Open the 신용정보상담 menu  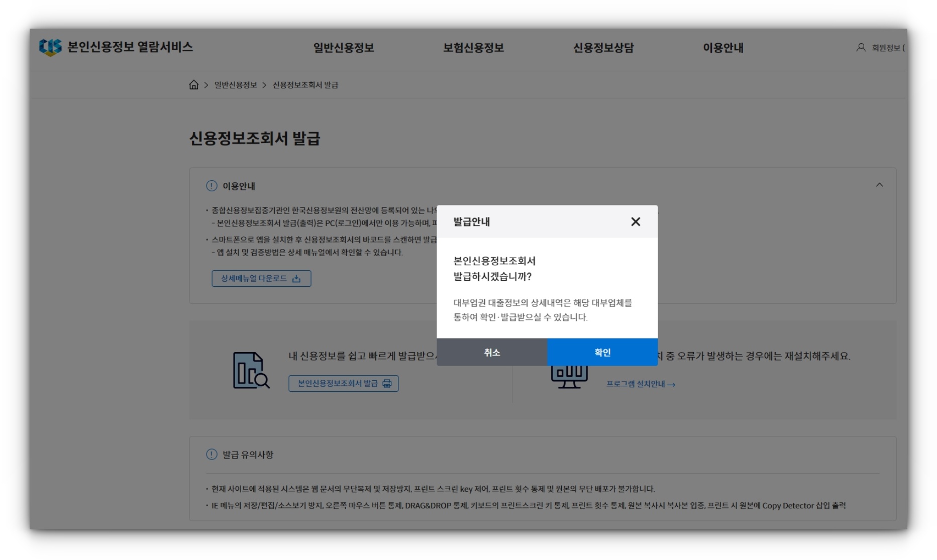tap(604, 48)
